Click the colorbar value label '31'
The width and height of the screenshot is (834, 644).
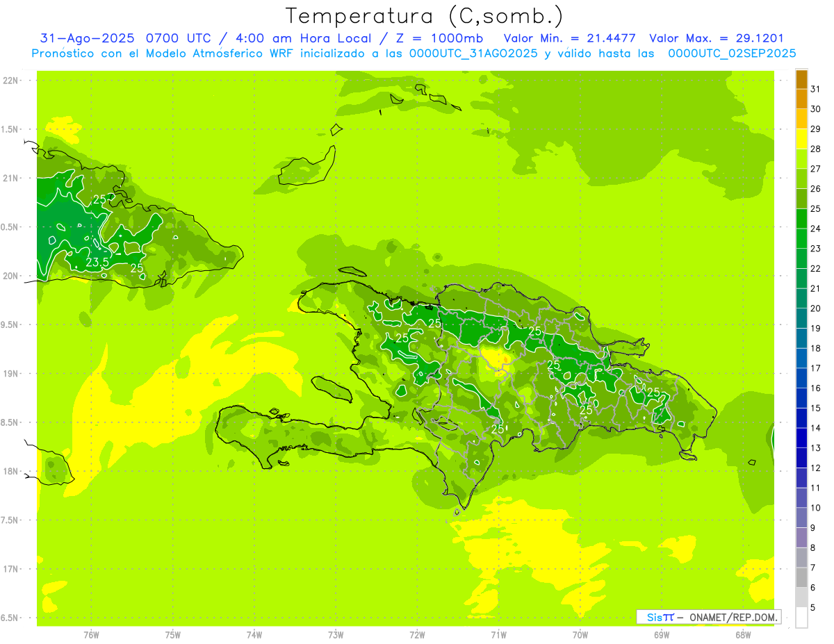816,89
